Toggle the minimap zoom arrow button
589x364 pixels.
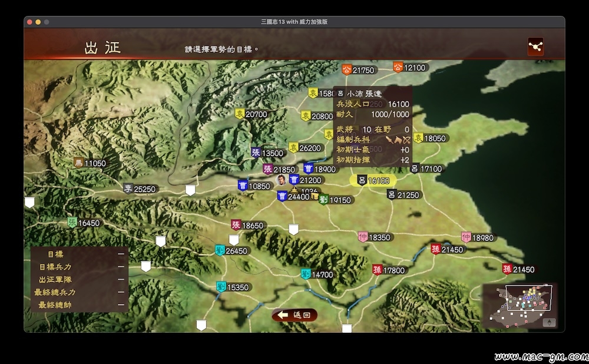coord(549,322)
